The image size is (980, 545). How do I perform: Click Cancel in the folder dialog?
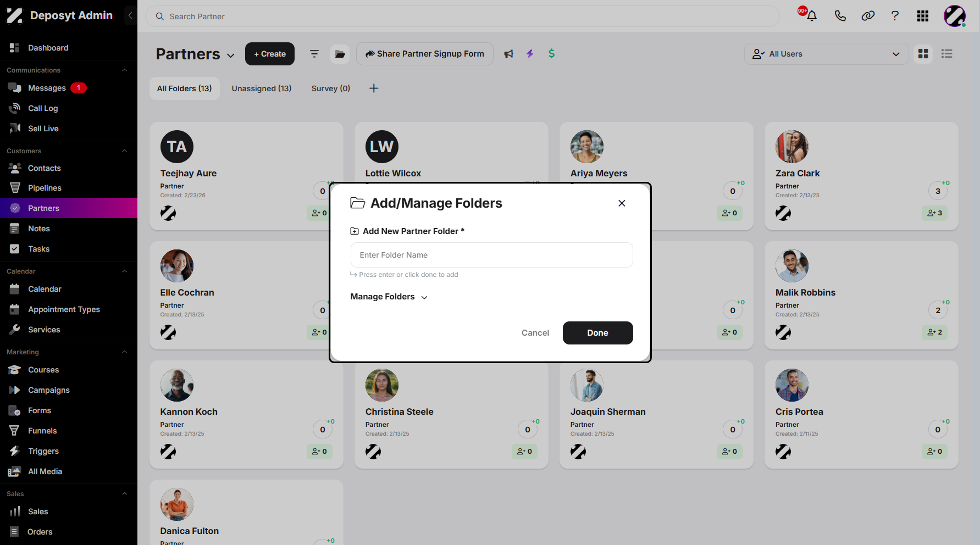535,333
